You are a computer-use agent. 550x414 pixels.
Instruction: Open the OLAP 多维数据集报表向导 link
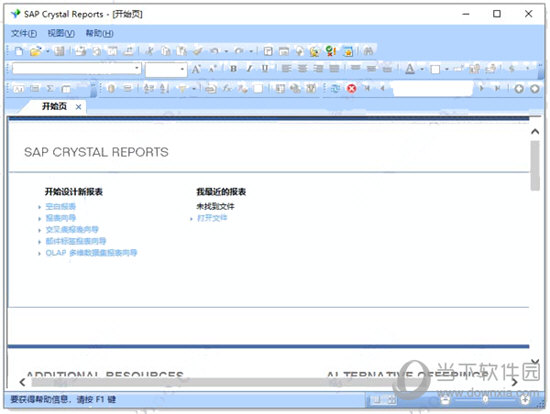(x=91, y=253)
